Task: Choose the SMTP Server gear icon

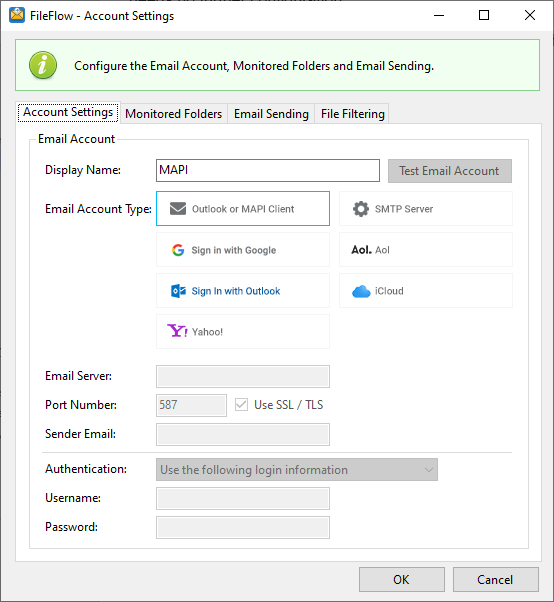Action: [x=361, y=209]
